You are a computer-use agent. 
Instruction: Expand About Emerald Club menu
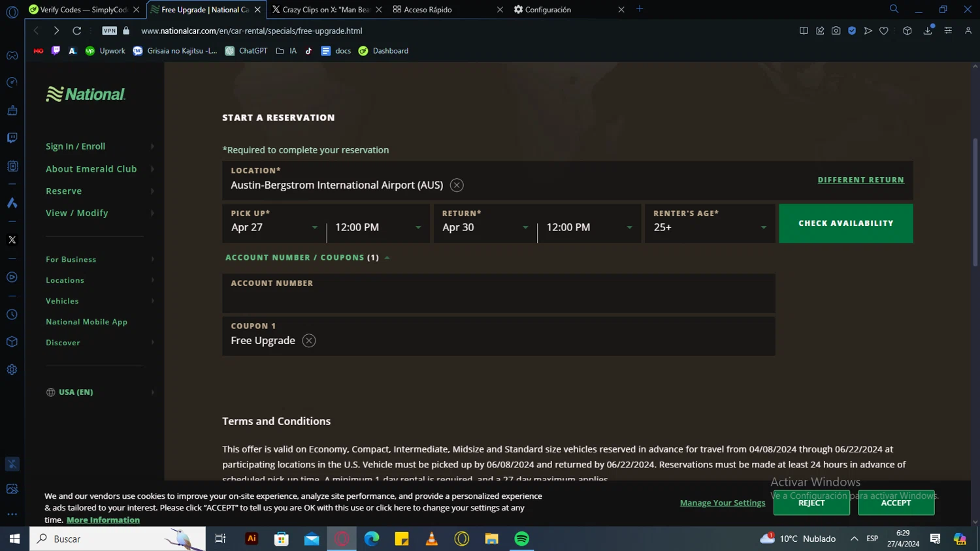(100, 168)
